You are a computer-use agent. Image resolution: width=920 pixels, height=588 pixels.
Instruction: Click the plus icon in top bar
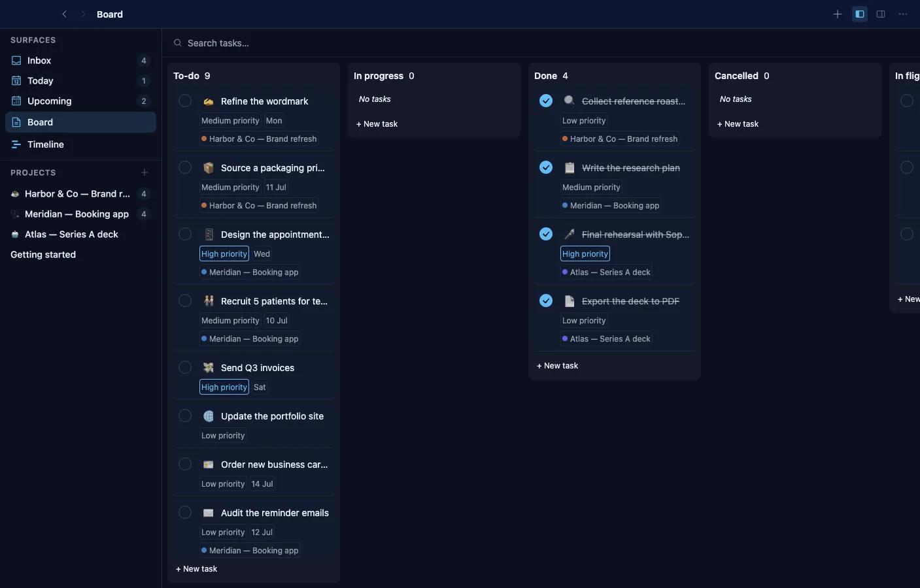[x=838, y=14]
